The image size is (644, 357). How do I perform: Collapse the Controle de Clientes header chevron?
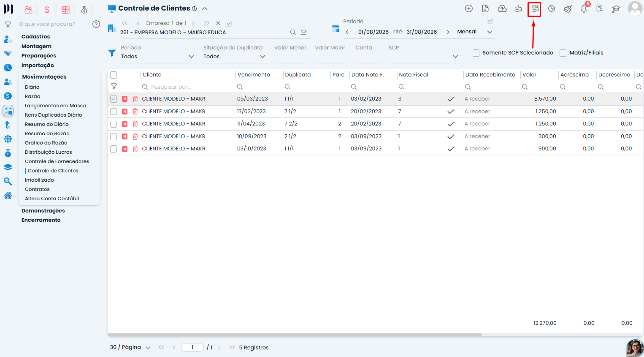205,8
